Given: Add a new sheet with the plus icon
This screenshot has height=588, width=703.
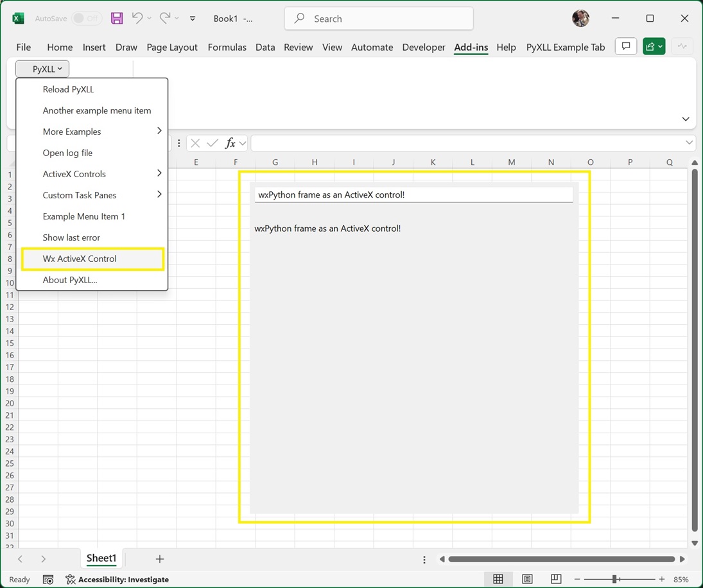Looking at the screenshot, I should pos(160,559).
